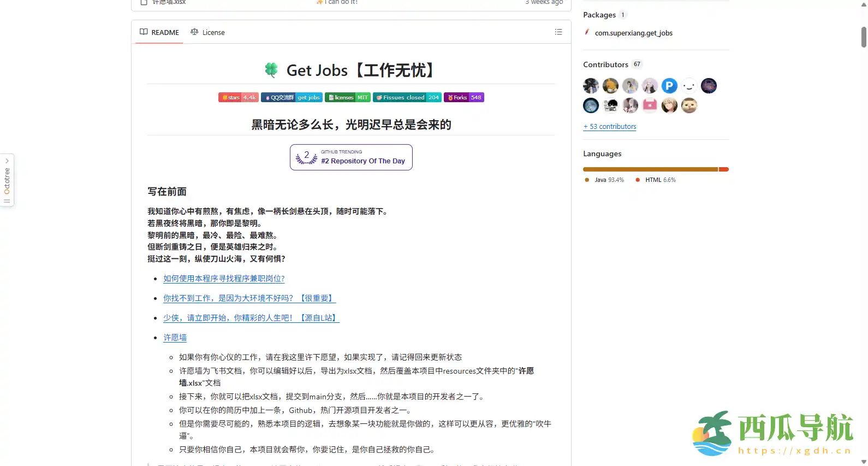The height and width of the screenshot is (466, 868).
Task: Click the GitHub Trending #2 Repository badge
Action: pyautogui.click(x=351, y=157)
